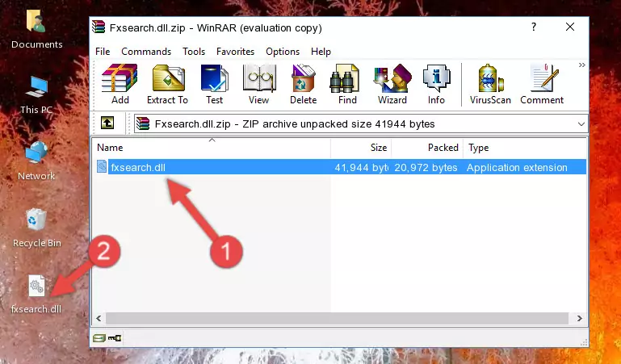621x364 pixels.
Task: Click the Extract To toolbar icon
Action: click(167, 84)
